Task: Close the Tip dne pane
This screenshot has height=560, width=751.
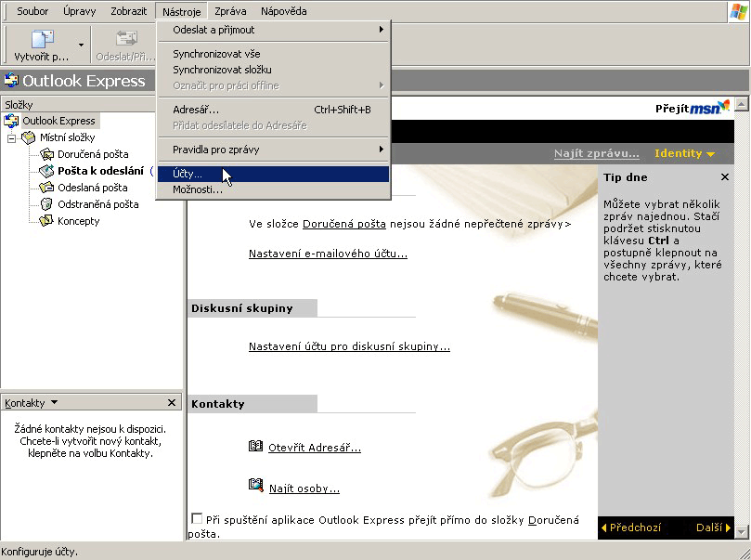Action: pyautogui.click(x=725, y=177)
